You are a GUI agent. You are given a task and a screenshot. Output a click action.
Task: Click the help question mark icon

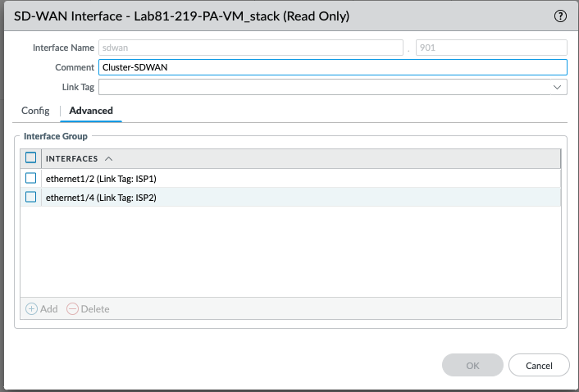pos(561,16)
